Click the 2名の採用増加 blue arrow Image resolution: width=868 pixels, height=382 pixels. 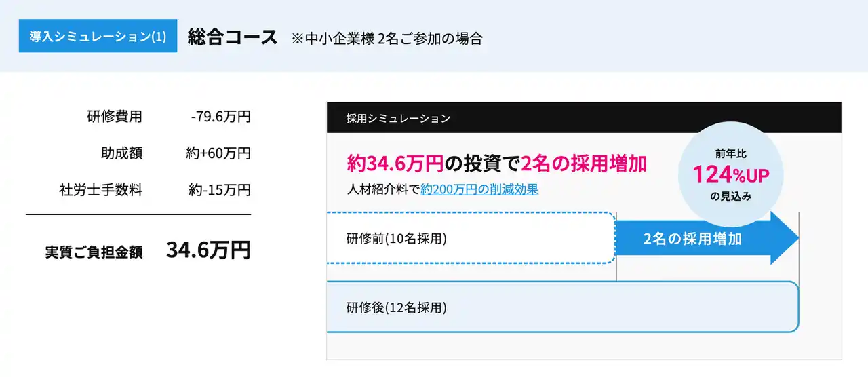coord(705,238)
